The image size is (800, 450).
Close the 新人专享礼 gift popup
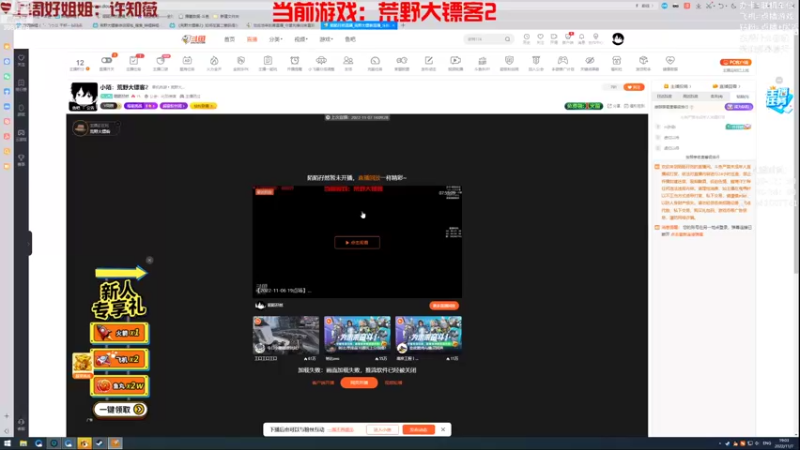(x=149, y=260)
